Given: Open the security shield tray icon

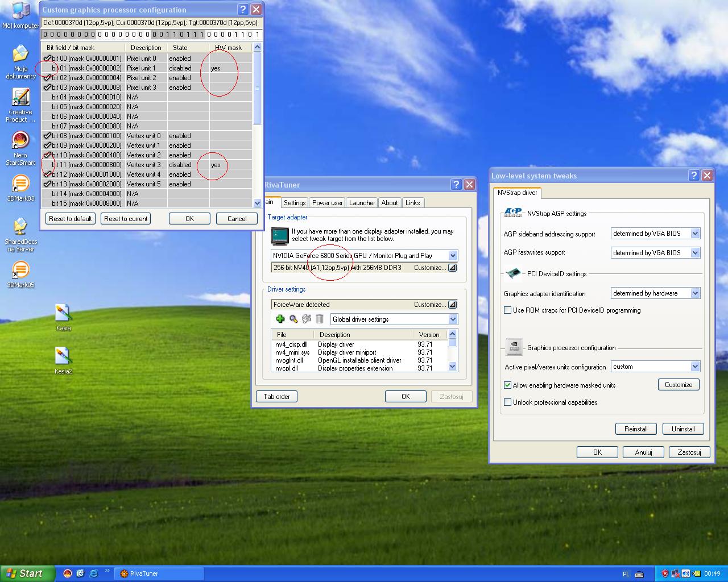Looking at the screenshot, I should coord(665,573).
